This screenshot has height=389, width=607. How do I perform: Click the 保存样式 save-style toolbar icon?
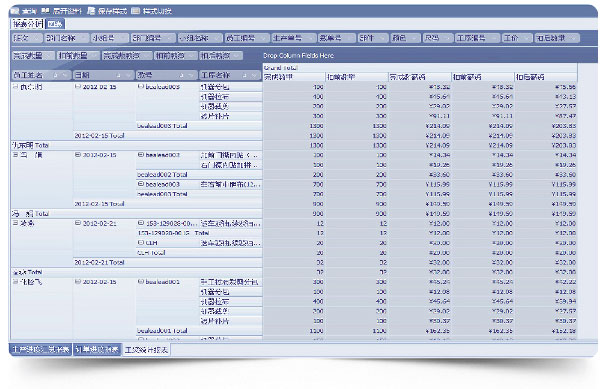(x=91, y=11)
